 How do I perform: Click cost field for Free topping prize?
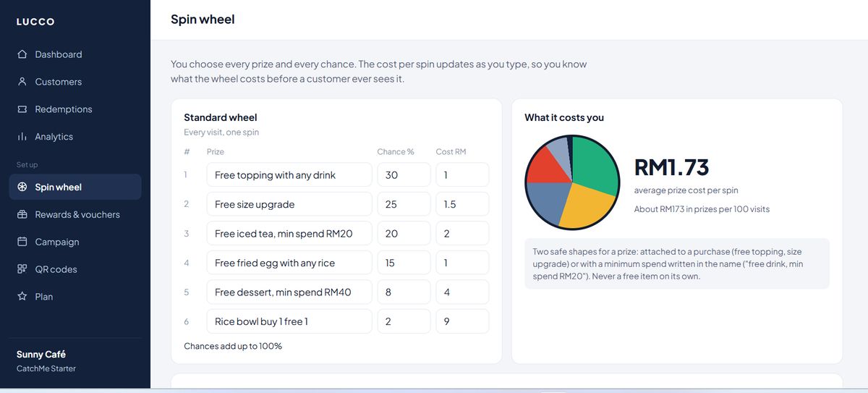tap(462, 175)
